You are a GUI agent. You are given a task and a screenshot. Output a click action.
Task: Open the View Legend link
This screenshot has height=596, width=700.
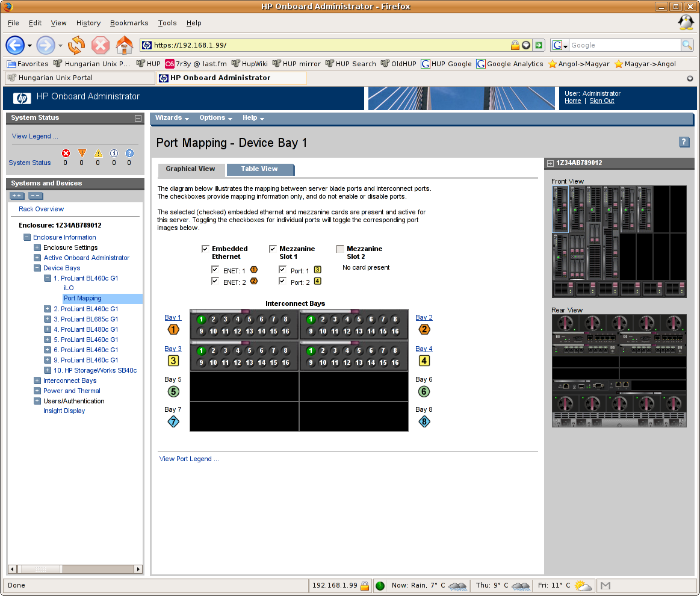click(35, 136)
